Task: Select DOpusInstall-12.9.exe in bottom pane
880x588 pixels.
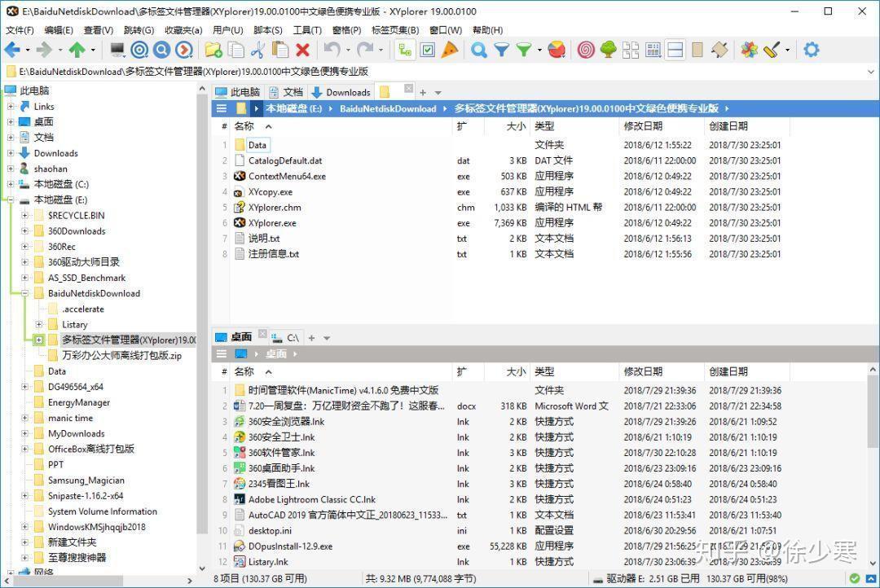Action: pos(290,546)
